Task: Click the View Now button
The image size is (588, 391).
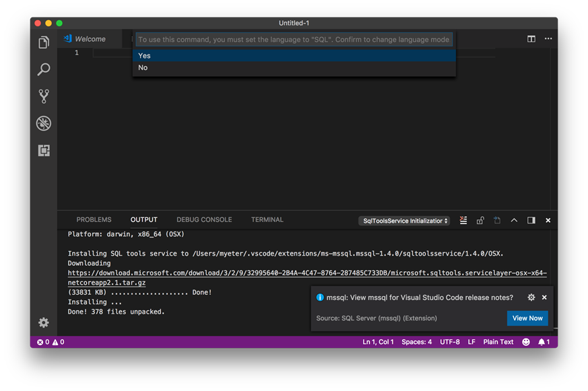Action: (527, 318)
